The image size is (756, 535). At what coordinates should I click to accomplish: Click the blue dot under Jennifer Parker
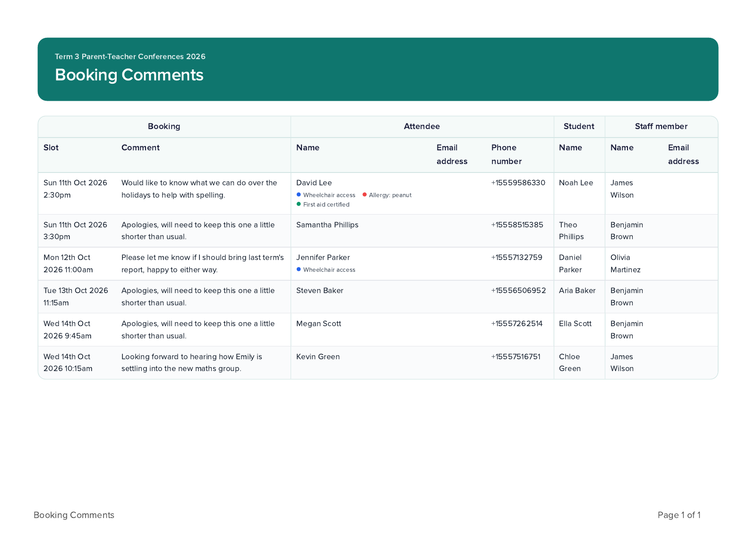tap(299, 269)
